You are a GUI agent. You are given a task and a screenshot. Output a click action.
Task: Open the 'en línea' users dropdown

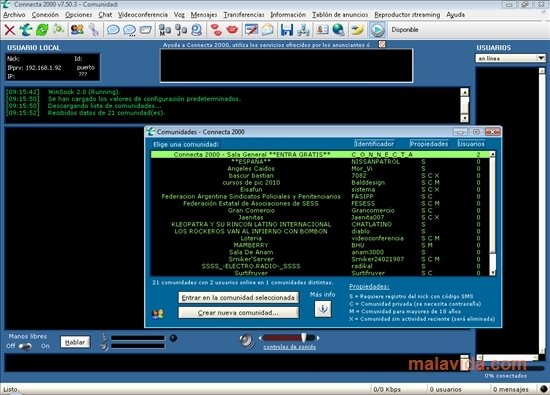[541, 58]
